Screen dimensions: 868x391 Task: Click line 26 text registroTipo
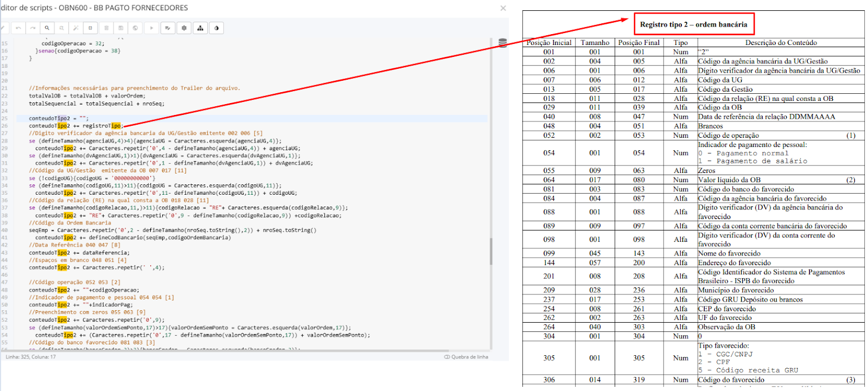(102, 126)
